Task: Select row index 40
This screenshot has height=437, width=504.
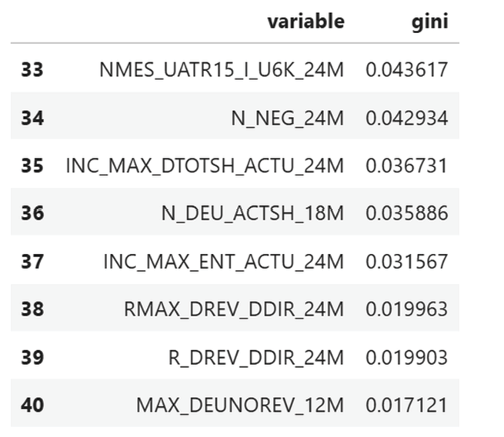Action: pyautogui.click(x=32, y=405)
